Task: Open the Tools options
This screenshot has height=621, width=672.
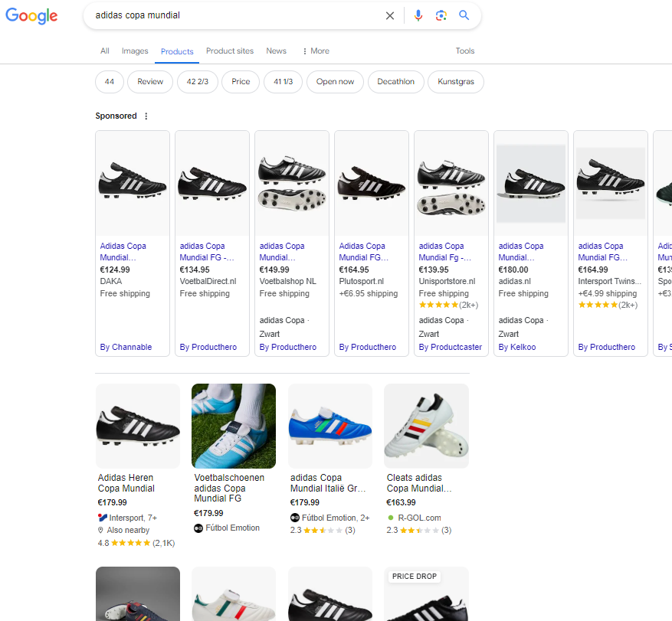Action: click(465, 51)
